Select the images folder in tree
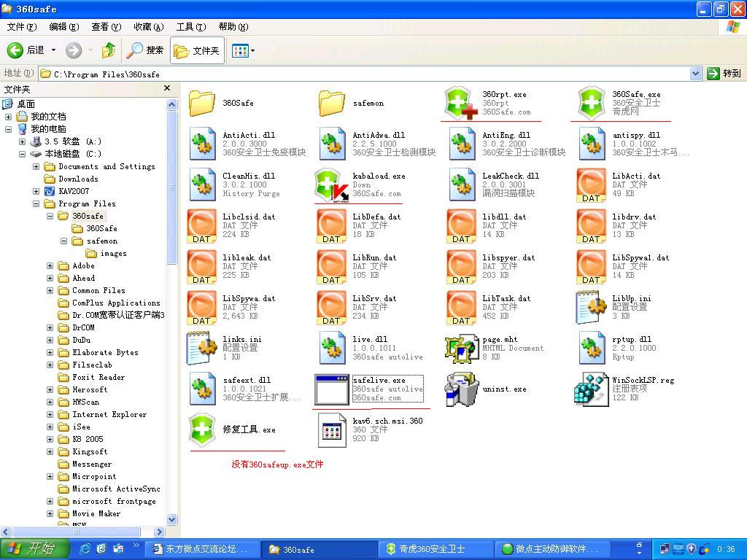747x560 pixels. tap(113, 253)
